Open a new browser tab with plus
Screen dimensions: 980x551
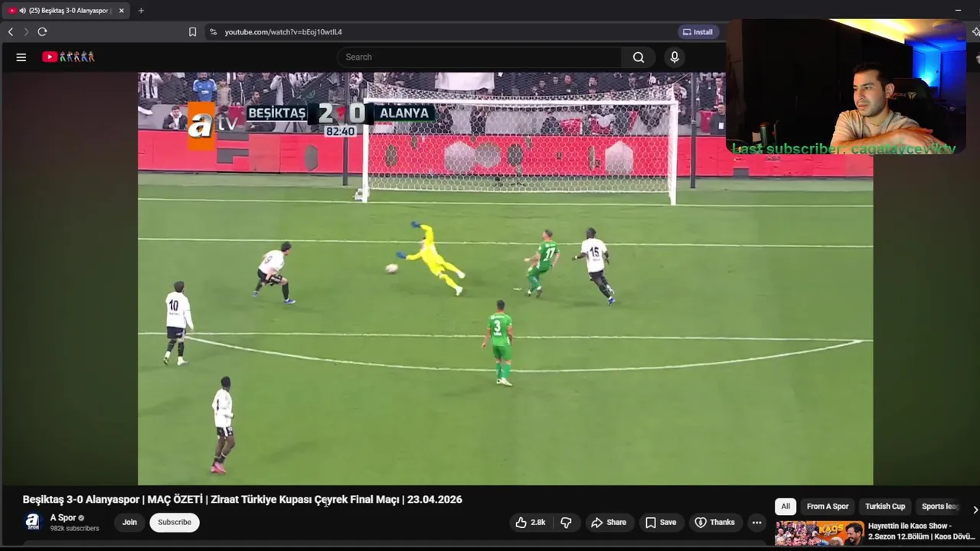pyautogui.click(x=141, y=11)
